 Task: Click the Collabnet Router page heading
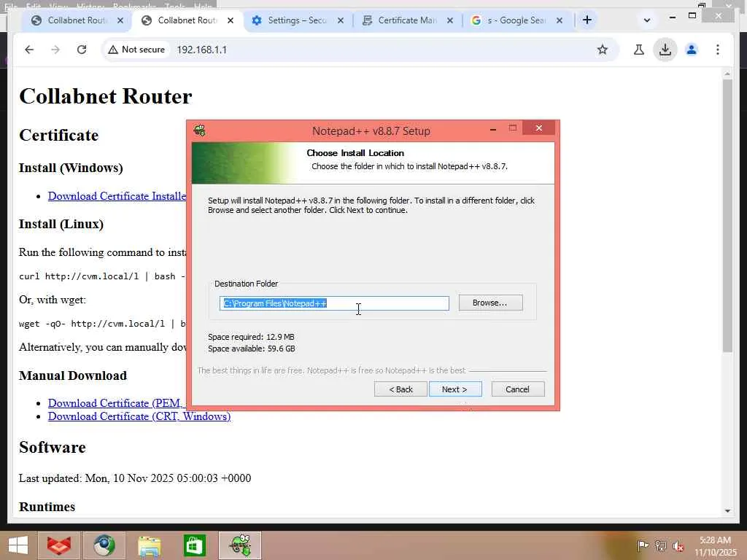click(106, 96)
